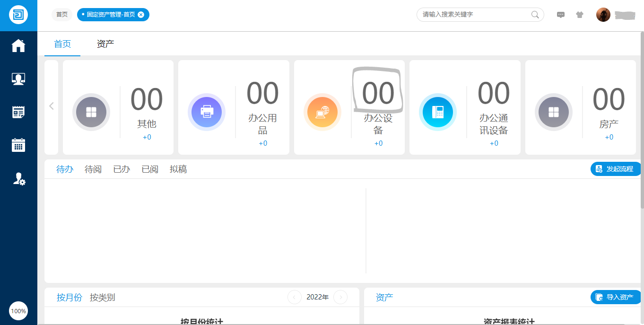
Task: Close the 固定资产管理-首页 tab
Action: [x=141, y=15]
